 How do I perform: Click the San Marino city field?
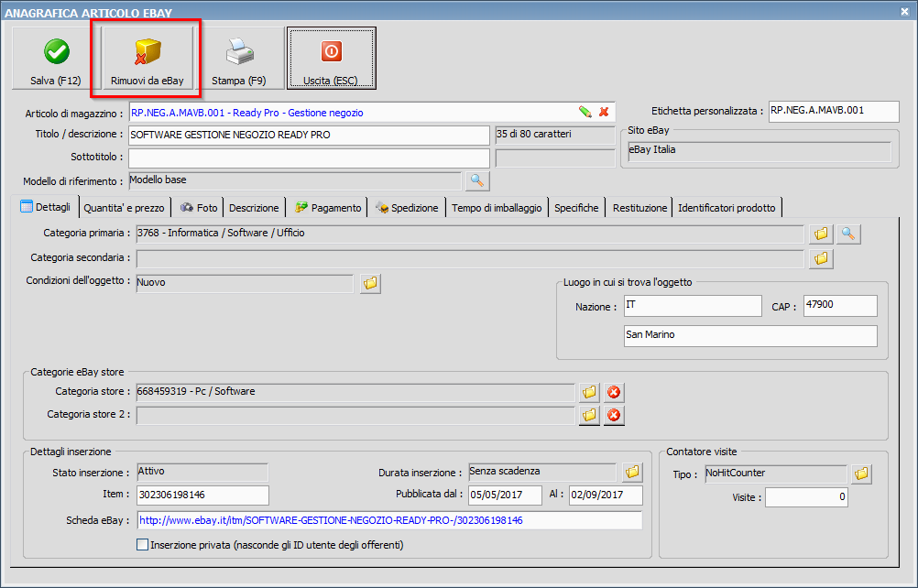tap(750, 336)
